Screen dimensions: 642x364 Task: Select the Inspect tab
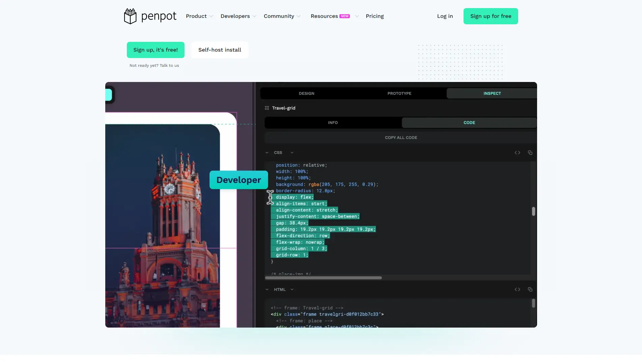coord(492,93)
